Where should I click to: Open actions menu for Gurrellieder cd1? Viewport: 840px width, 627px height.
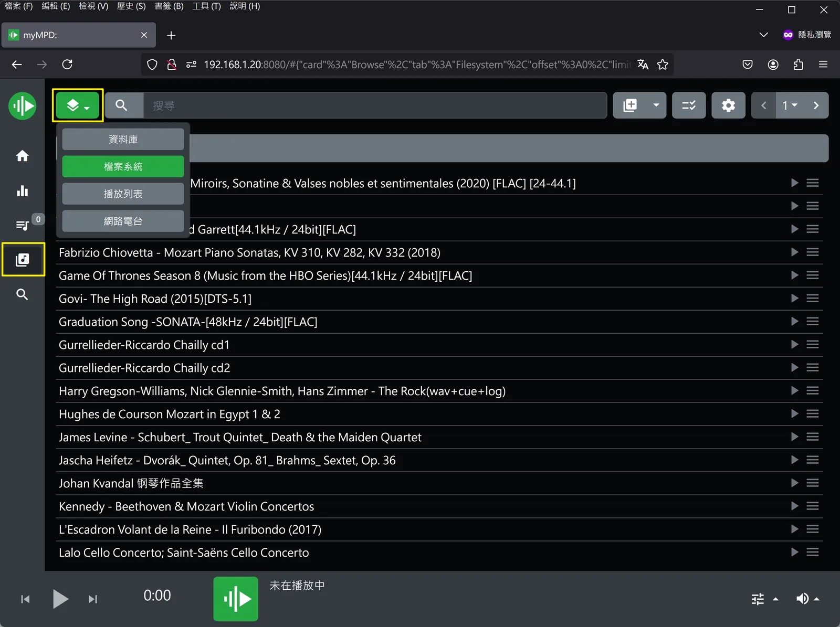813,344
